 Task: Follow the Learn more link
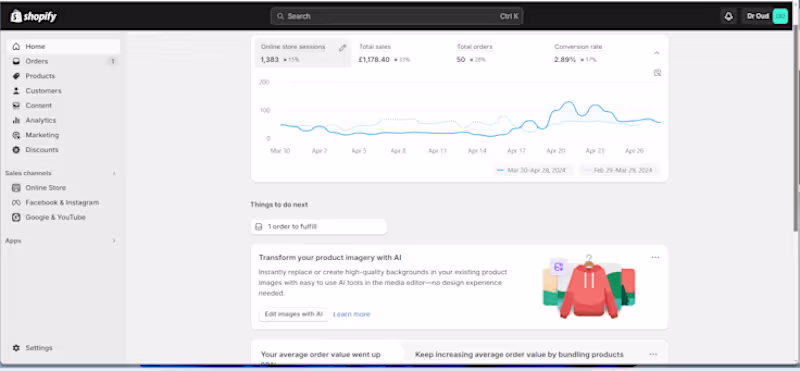[x=352, y=314]
